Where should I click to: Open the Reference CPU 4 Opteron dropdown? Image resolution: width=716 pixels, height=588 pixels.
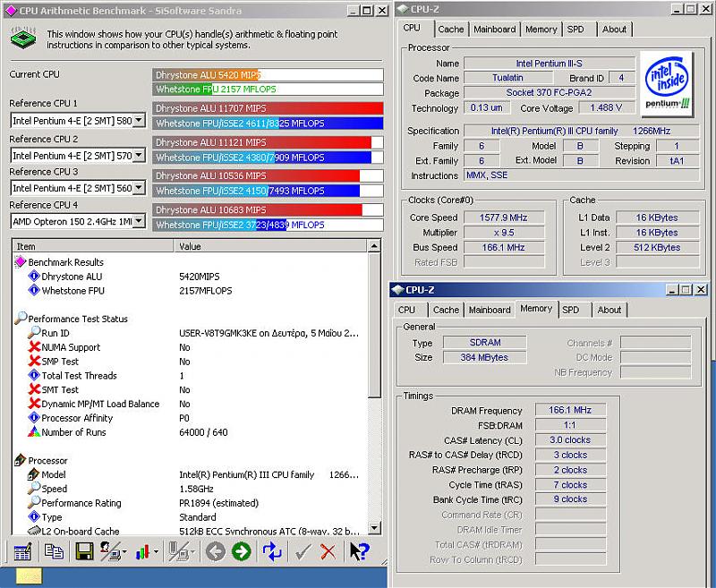pyautogui.click(x=140, y=221)
